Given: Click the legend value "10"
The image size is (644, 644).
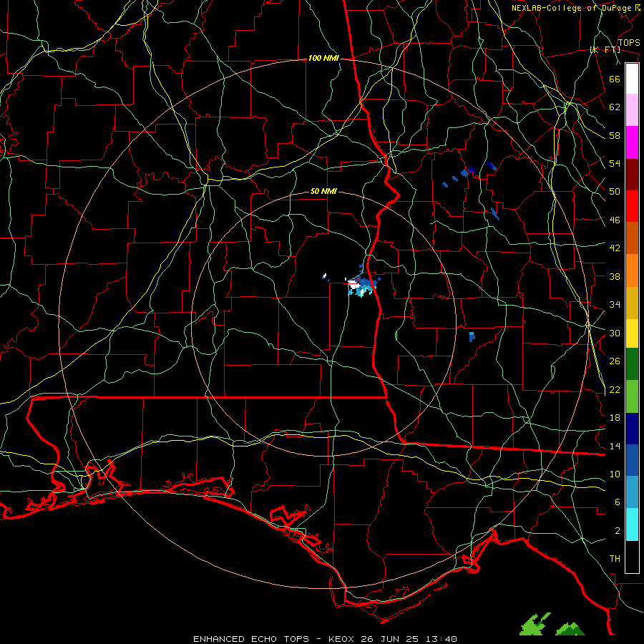Looking at the screenshot, I should pyautogui.click(x=615, y=474).
